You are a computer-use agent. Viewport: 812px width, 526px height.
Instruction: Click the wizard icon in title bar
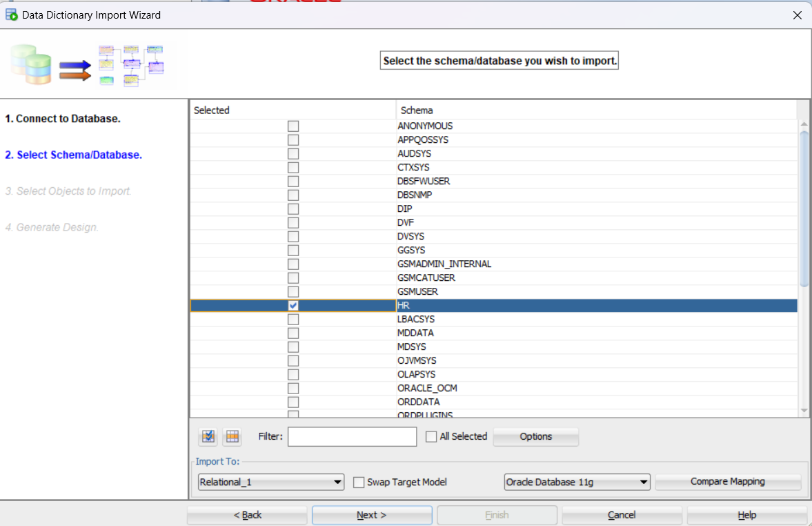pos(11,14)
